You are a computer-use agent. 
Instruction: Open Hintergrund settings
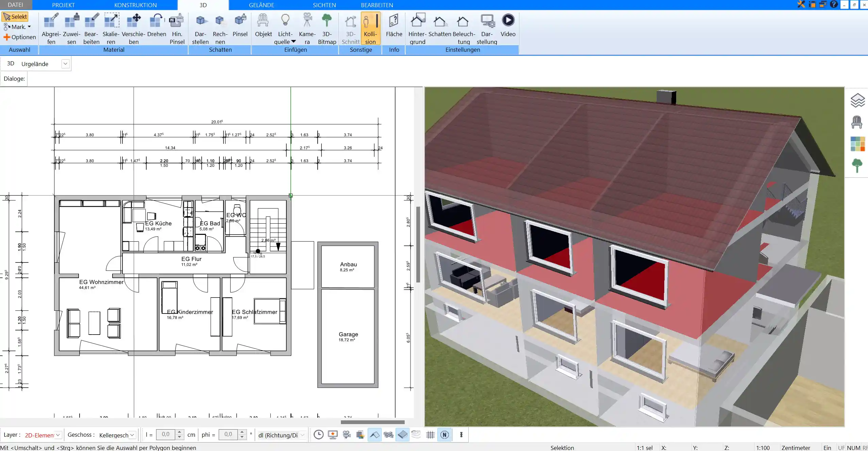tap(417, 29)
